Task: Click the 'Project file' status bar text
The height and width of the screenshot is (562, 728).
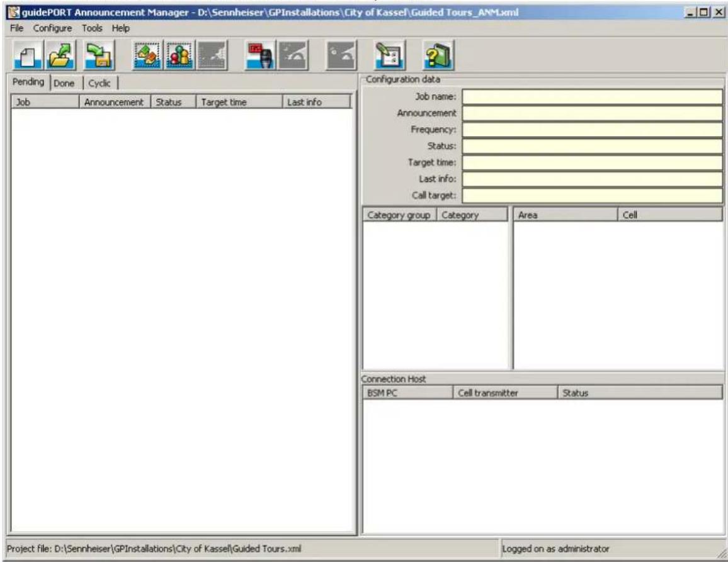Action: pyautogui.click(x=154, y=549)
